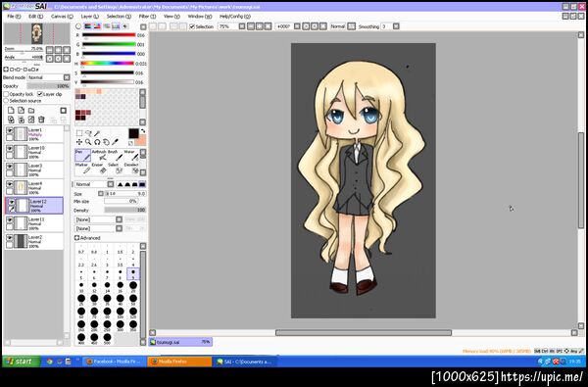Select the Water brush tool
588x387 pixels.
(x=131, y=155)
